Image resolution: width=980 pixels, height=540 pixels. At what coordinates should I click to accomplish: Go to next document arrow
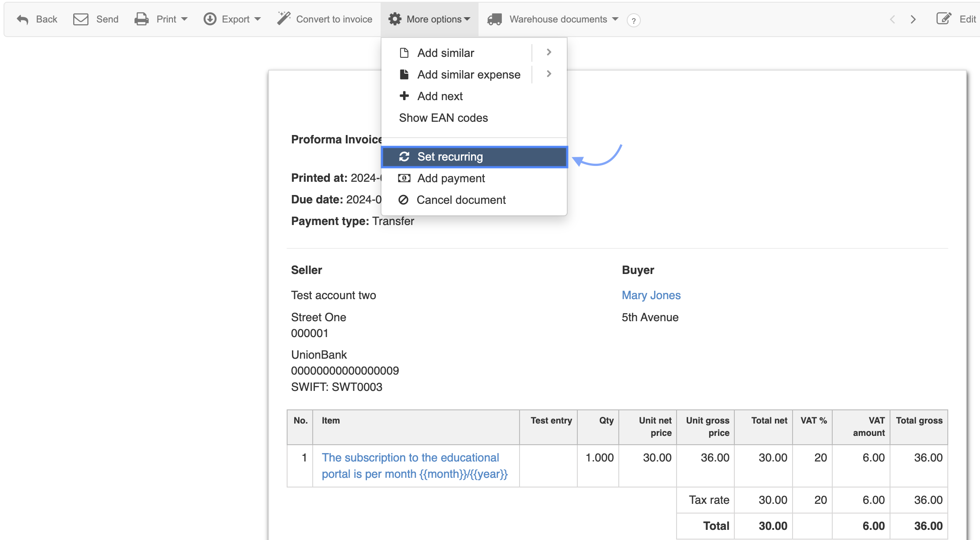(913, 19)
